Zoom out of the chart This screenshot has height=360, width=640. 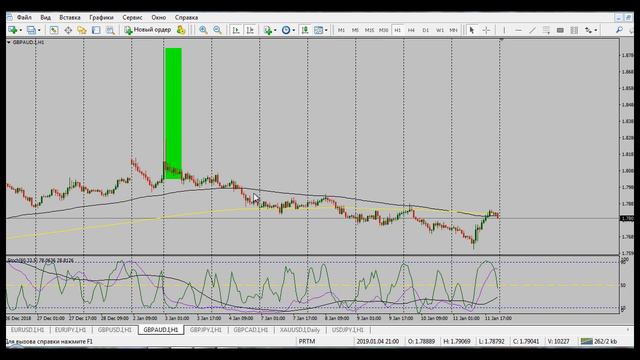(x=217, y=30)
